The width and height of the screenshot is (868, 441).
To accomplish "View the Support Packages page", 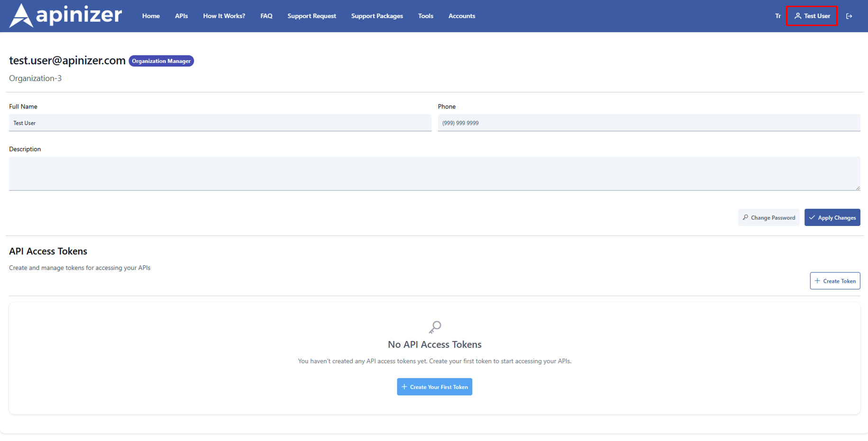I will tap(377, 16).
